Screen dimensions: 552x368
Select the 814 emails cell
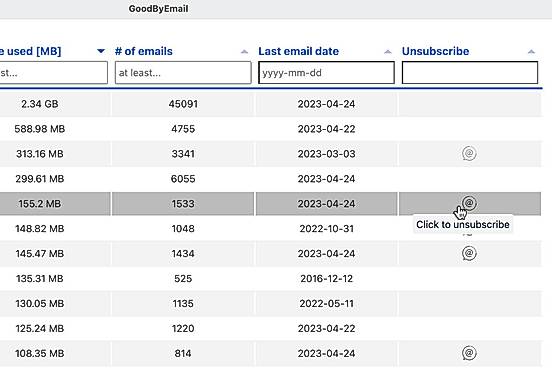[x=183, y=353]
